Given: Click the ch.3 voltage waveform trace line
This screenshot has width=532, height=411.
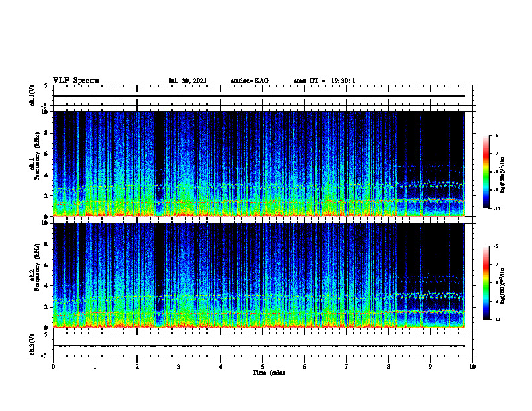Looking at the screenshot, I should pyautogui.click(x=259, y=346).
